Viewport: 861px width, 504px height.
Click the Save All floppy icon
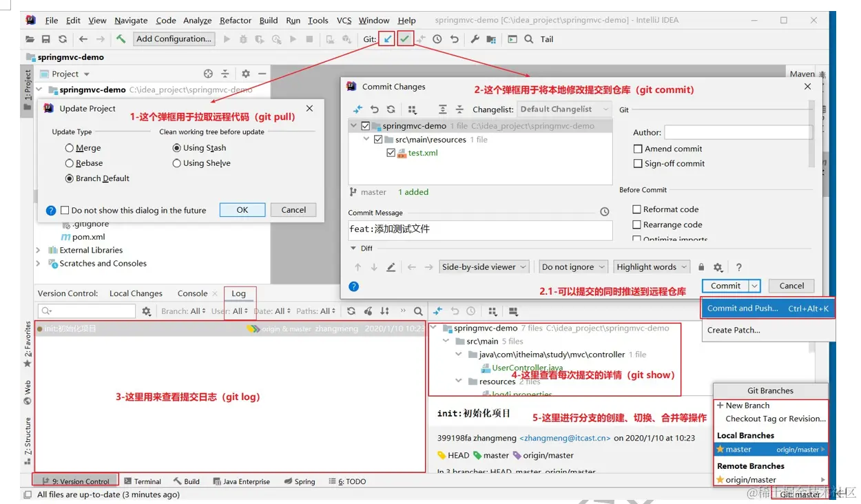[46, 39]
